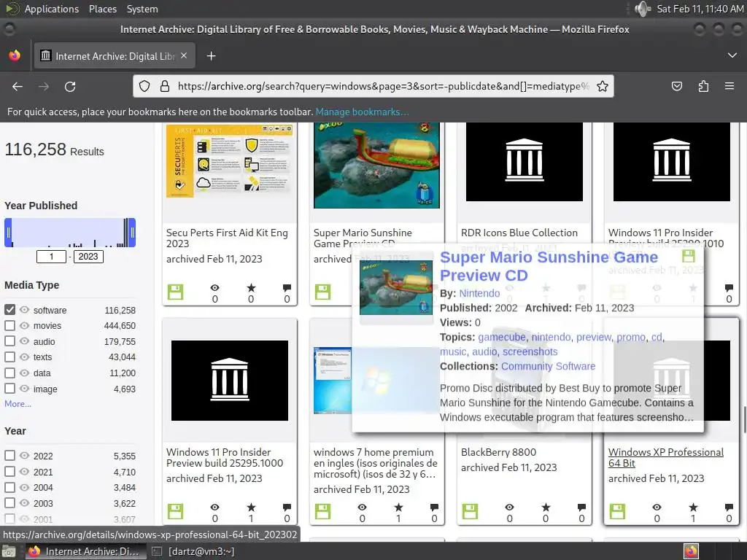Open the Windows XP Professional 64 Bit title
Viewport: 747px width, 560px height.
[x=665, y=458]
